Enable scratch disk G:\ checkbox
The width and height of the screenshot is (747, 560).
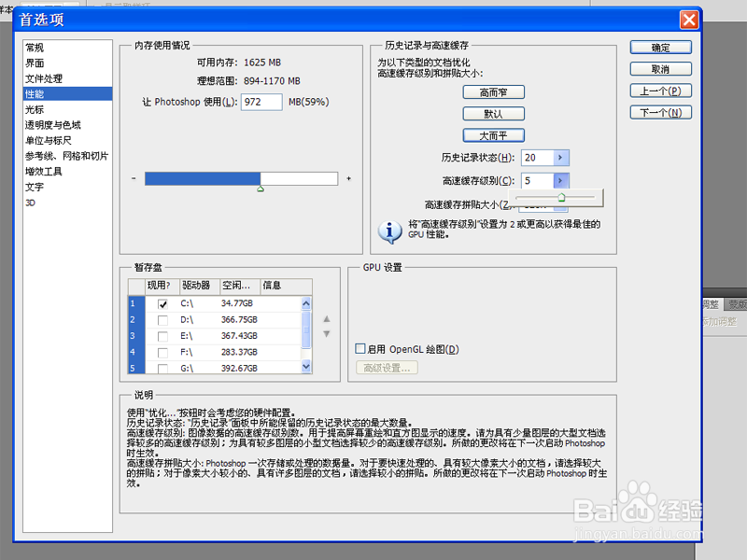coord(162,369)
